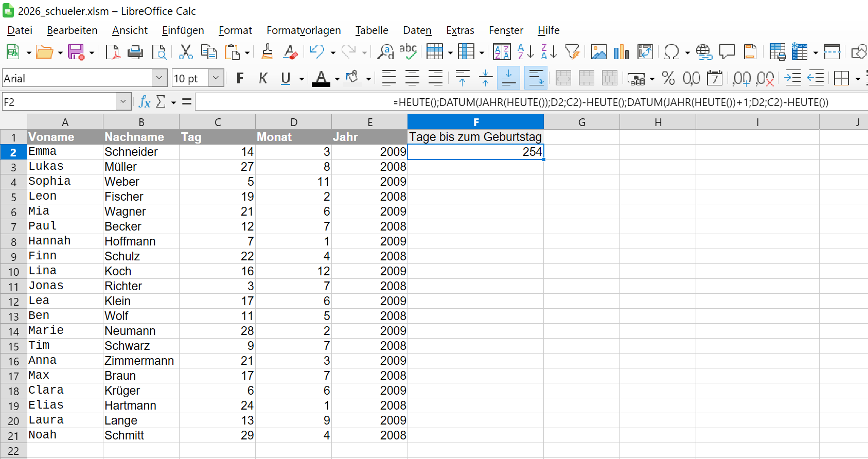The width and height of the screenshot is (868, 459).
Task: Toggle Bold formatting F button
Action: (x=240, y=78)
